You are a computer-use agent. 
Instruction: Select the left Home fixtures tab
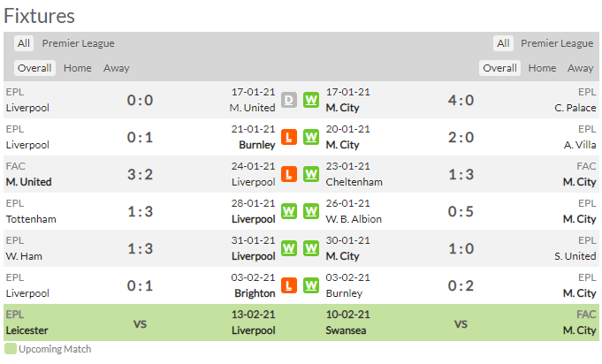pos(78,68)
